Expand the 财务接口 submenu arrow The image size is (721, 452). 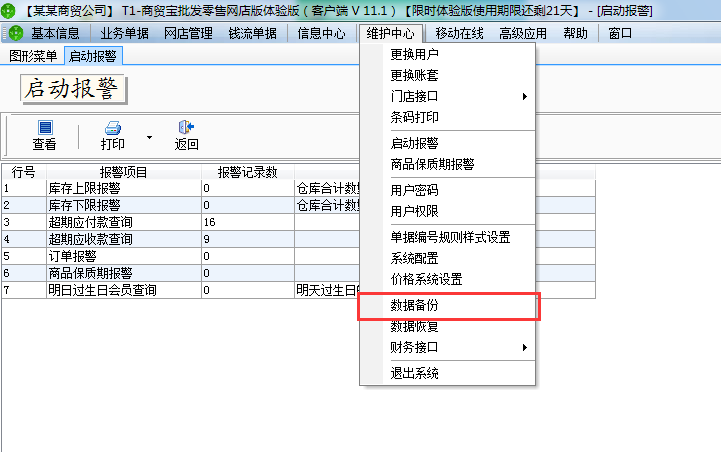click(525, 347)
